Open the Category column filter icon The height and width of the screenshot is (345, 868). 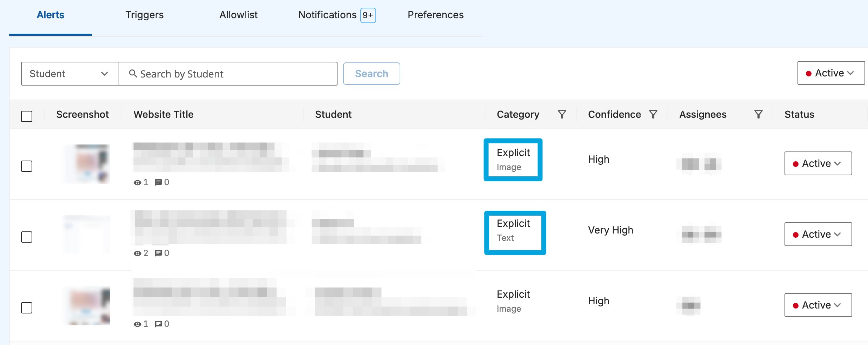pyautogui.click(x=562, y=114)
